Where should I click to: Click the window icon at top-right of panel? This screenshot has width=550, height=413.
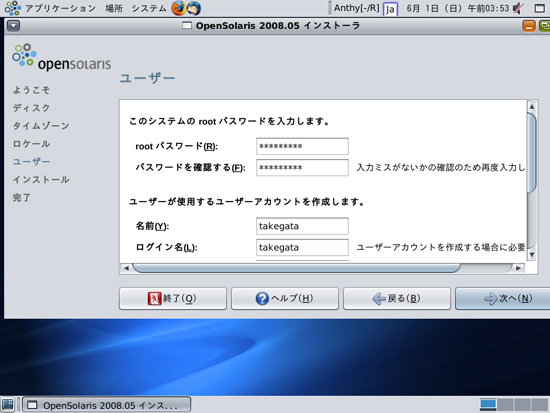click(539, 8)
